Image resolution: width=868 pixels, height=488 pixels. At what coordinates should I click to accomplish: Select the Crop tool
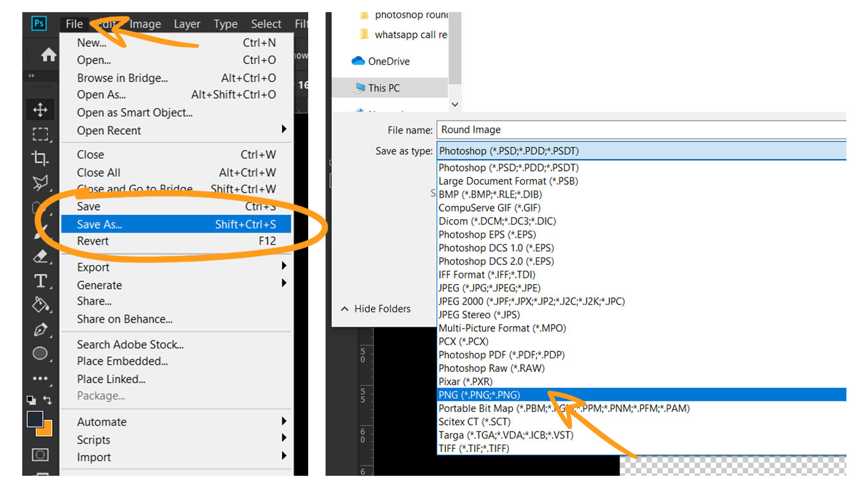pyautogui.click(x=40, y=158)
